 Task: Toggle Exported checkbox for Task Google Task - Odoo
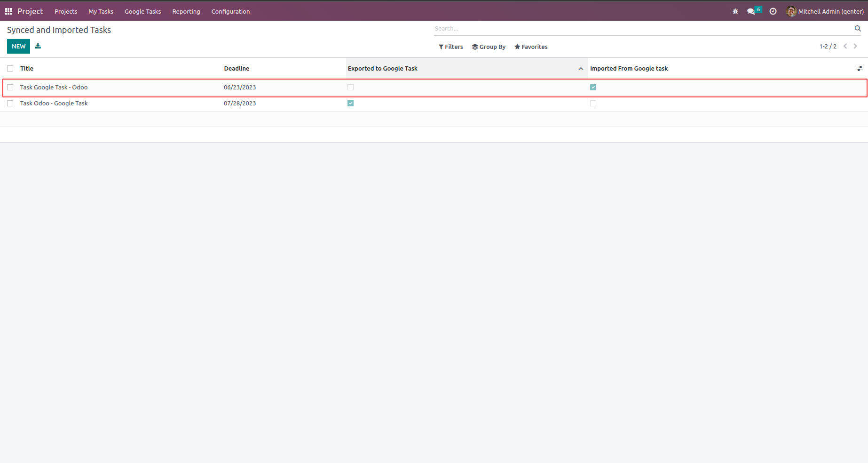[x=350, y=88]
